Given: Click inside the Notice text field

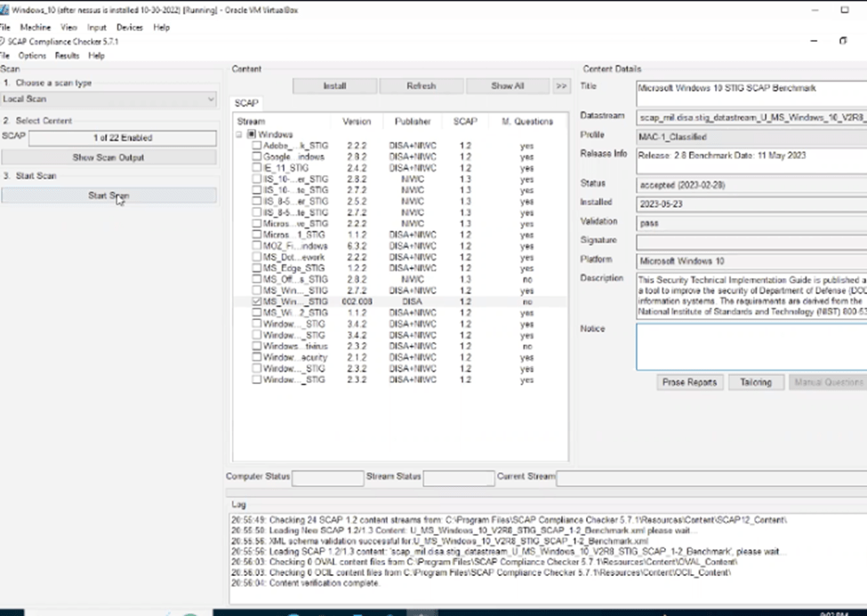Looking at the screenshot, I should tap(751, 345).
